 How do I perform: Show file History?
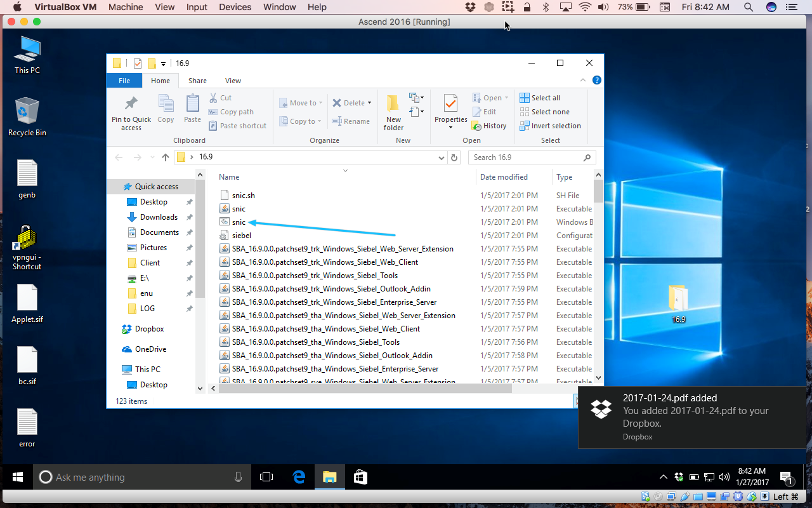(489, 126)
